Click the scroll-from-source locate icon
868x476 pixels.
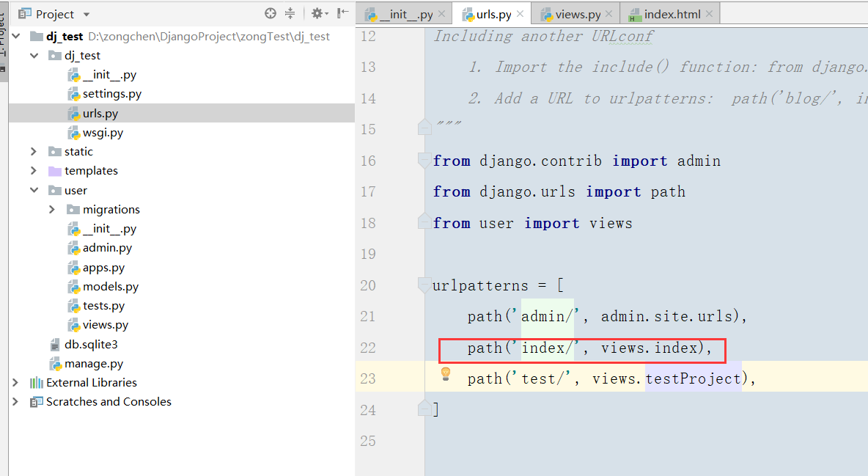pos(270,13)
